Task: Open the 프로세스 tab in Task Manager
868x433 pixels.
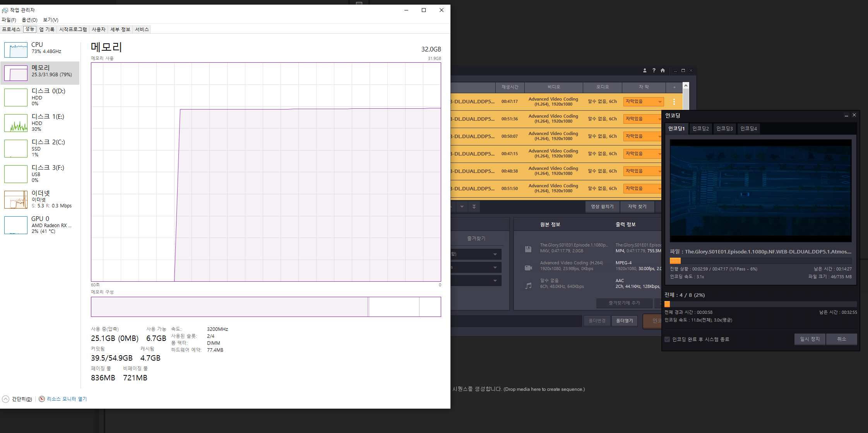Action: (11, 29)
